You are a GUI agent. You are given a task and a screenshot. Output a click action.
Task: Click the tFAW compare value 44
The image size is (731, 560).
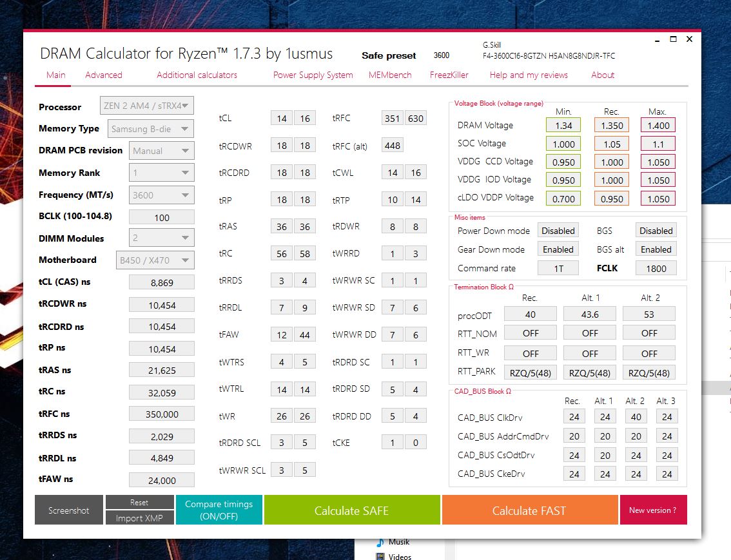[x=305, y=334]
